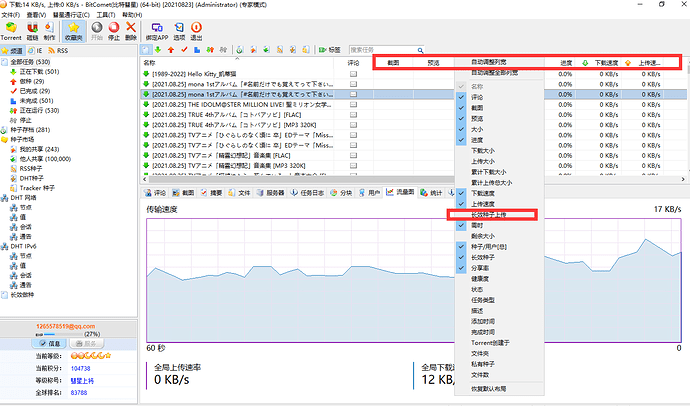Image resolution: width=690 pixels, height=406 pixels.
Task: Click the red X 删除 delete icon
Action: [x=131, y=31]
